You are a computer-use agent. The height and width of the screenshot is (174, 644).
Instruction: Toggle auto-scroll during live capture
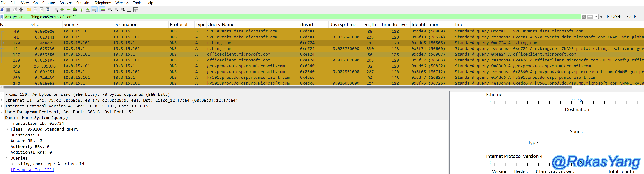pos(94,10)
